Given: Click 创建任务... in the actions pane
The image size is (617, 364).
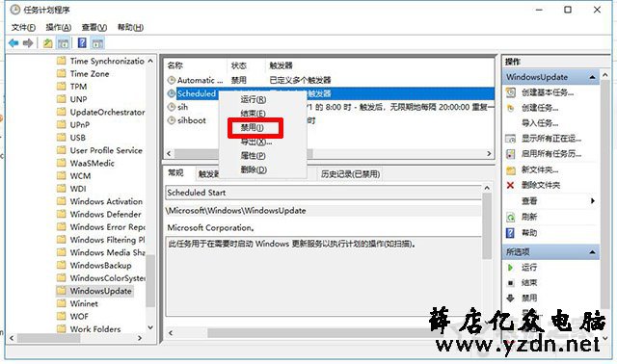Looking at the screenshot, I should coord(540,108).
